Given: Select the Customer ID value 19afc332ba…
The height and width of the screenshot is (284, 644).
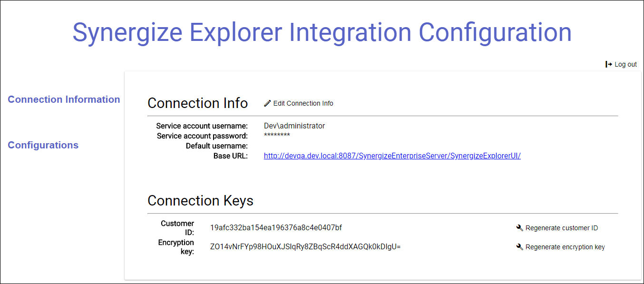Looking at the screenshot, I should 276,228.
